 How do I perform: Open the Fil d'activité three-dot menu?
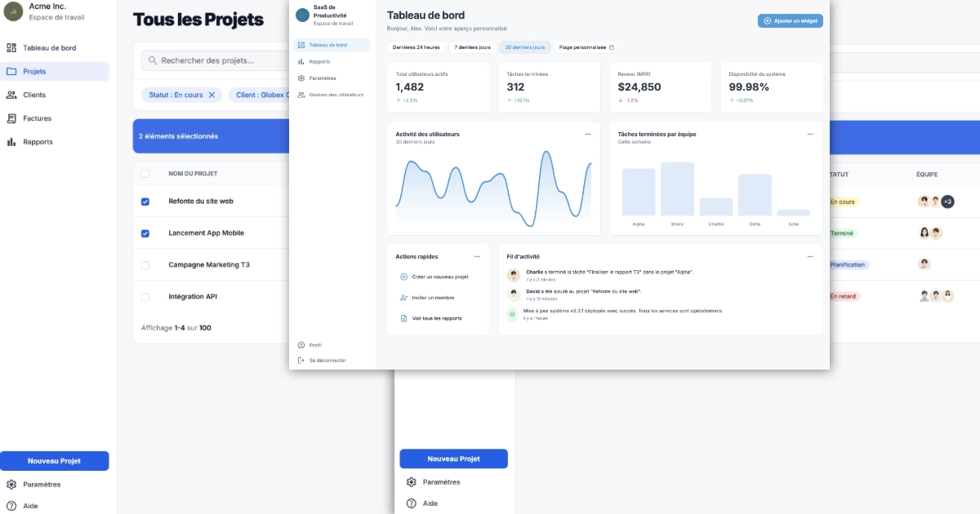[810, 256]
